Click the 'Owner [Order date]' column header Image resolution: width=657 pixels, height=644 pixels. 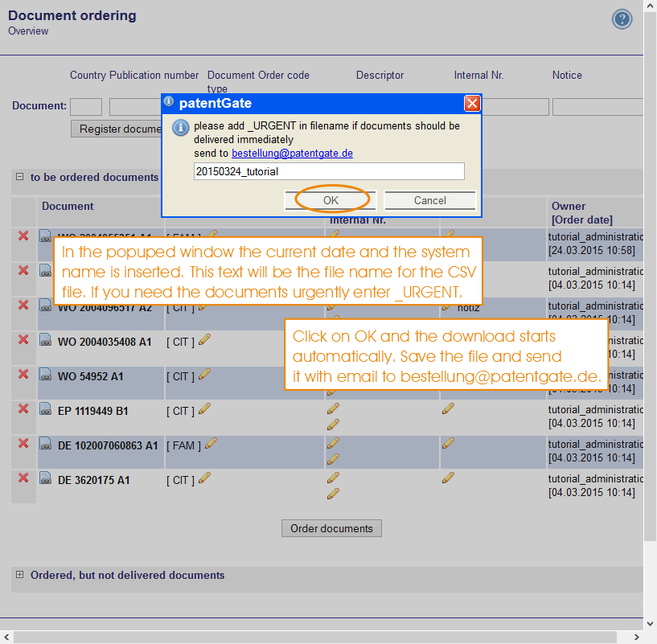point(581,213)
